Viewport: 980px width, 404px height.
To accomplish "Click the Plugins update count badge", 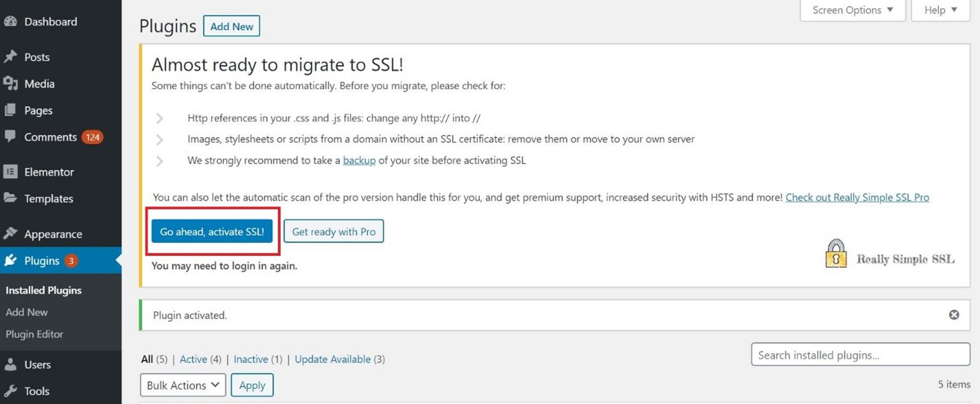I will click(71, 261).
